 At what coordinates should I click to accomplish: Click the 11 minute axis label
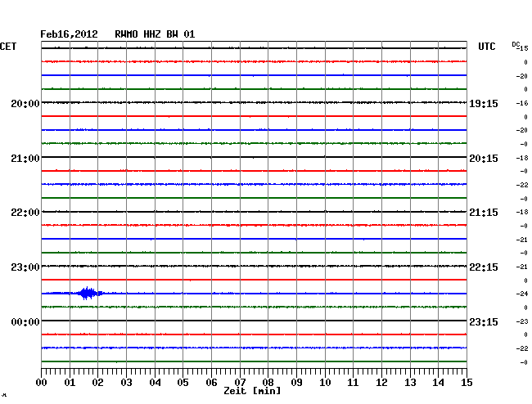click(x=353, y=383)
